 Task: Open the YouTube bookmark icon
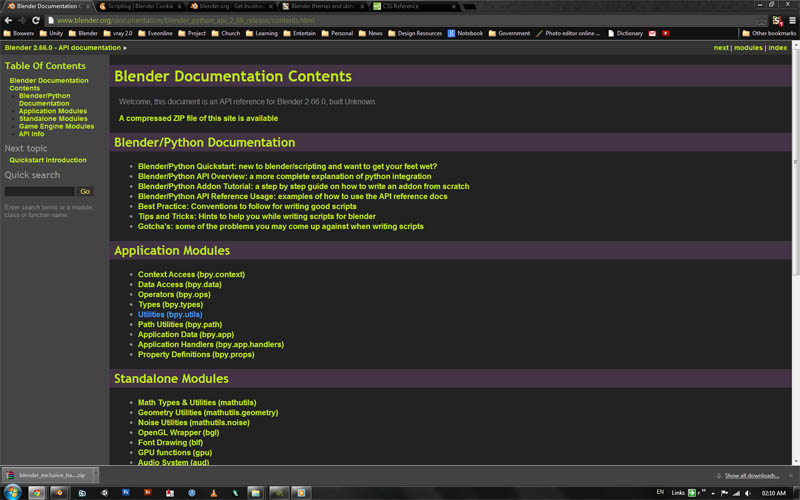tap(665, 33)
